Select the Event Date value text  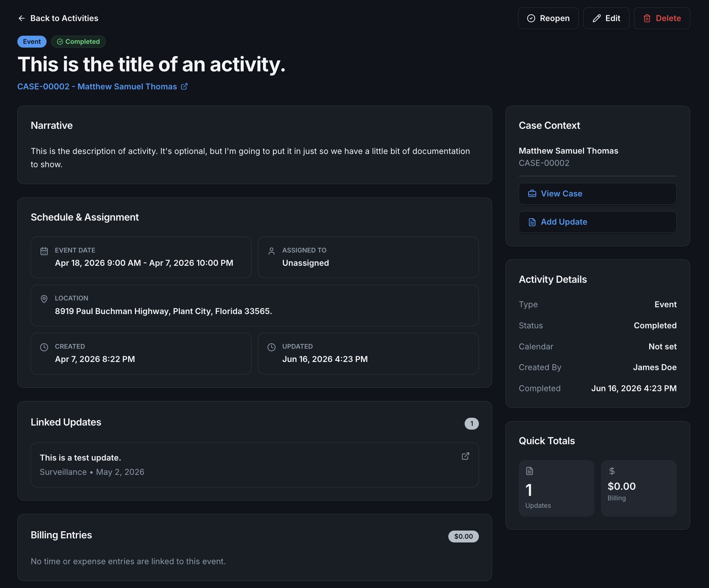144,263
